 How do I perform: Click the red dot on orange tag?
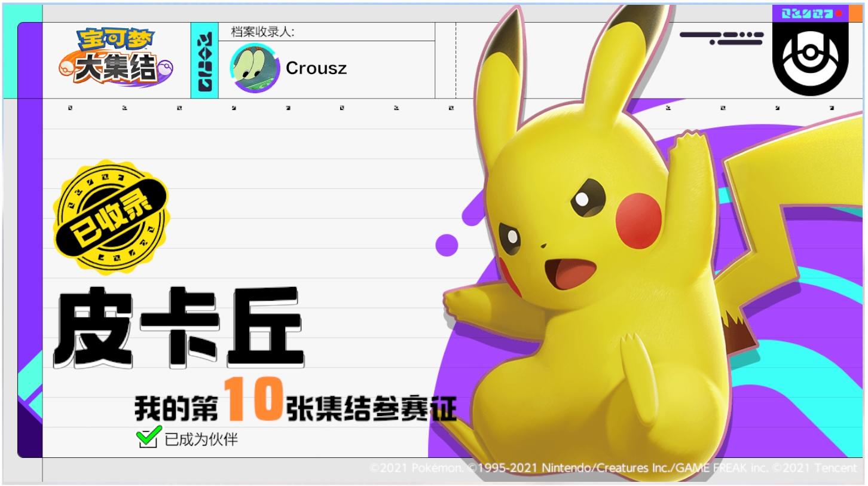pos(839,13)
